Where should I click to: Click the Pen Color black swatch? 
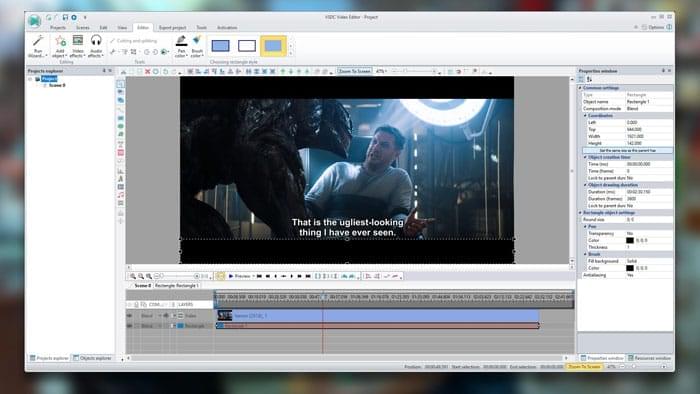click(x=629, y=241)
